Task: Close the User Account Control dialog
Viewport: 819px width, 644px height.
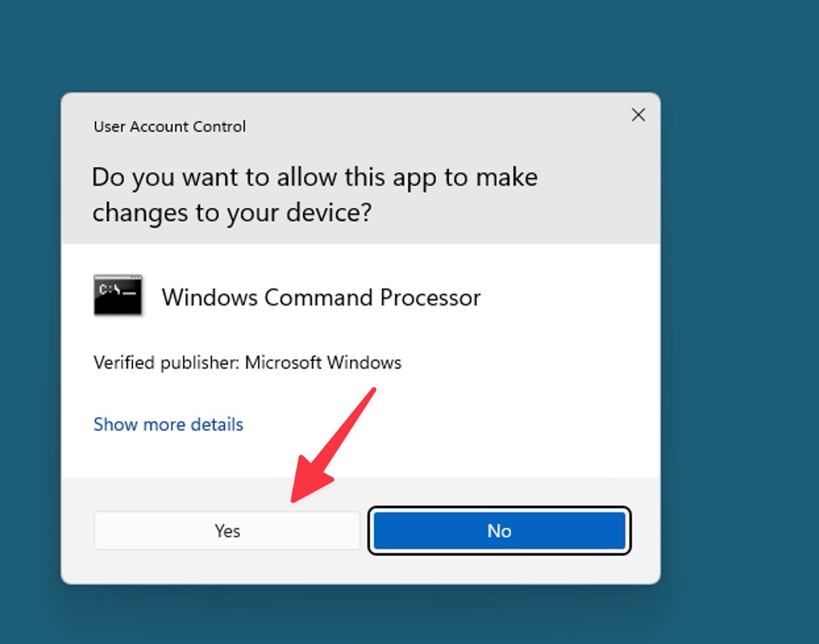Action: click(x=637, y=115)
